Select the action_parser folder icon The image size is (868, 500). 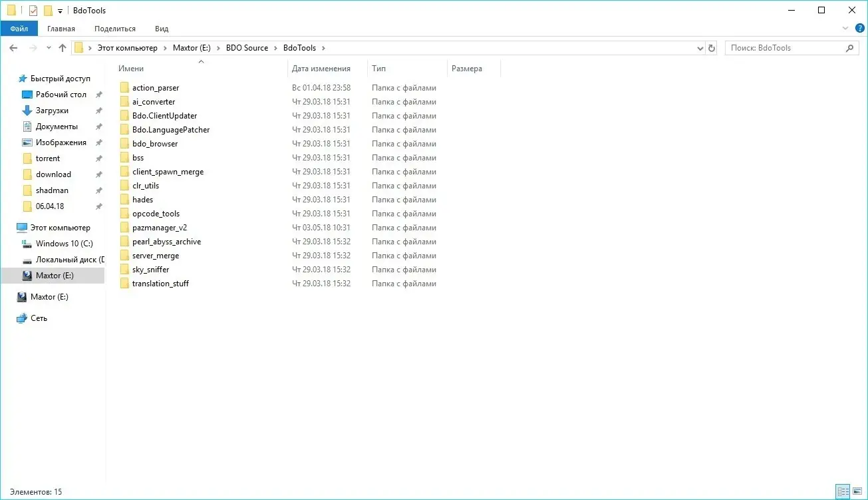pos(124,88)
